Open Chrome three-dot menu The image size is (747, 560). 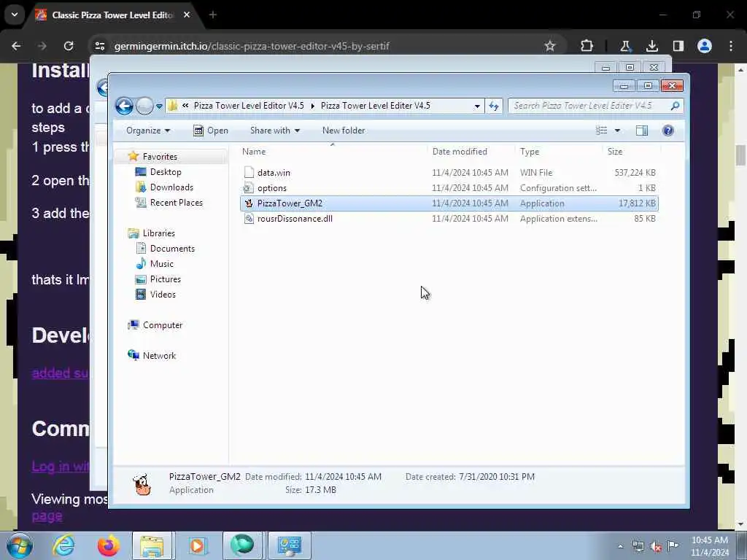pyautogui.click(x=731, y=46)
